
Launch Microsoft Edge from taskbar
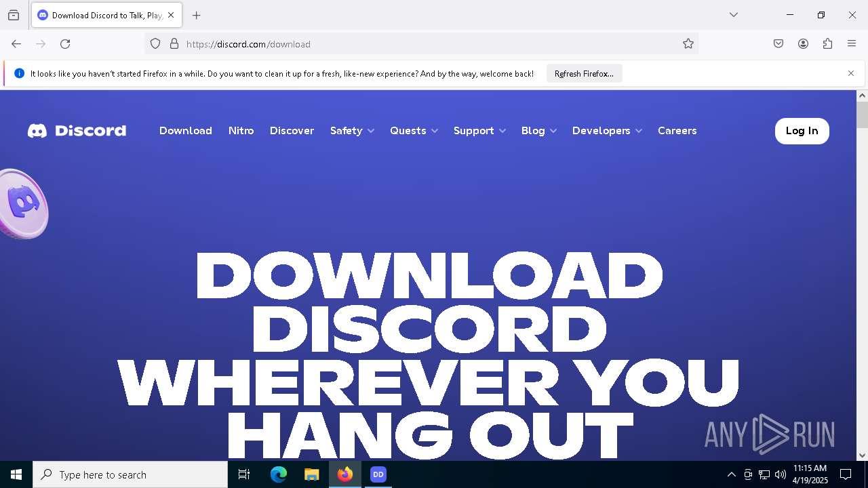coord(279,474)
